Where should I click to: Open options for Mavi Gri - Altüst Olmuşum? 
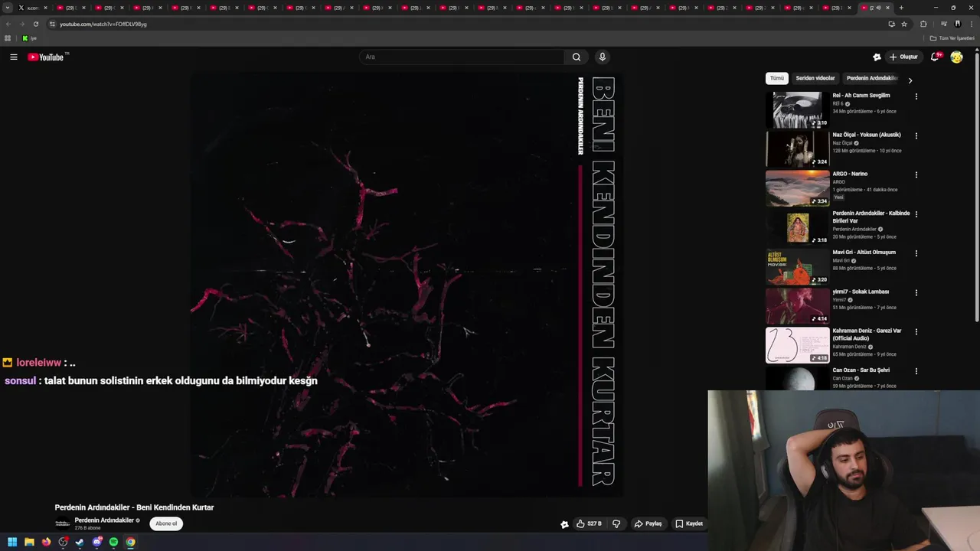click(916, 253)
